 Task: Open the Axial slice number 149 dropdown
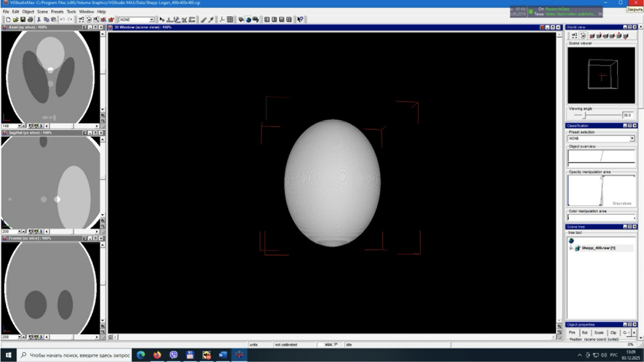(x=19, y=126)
